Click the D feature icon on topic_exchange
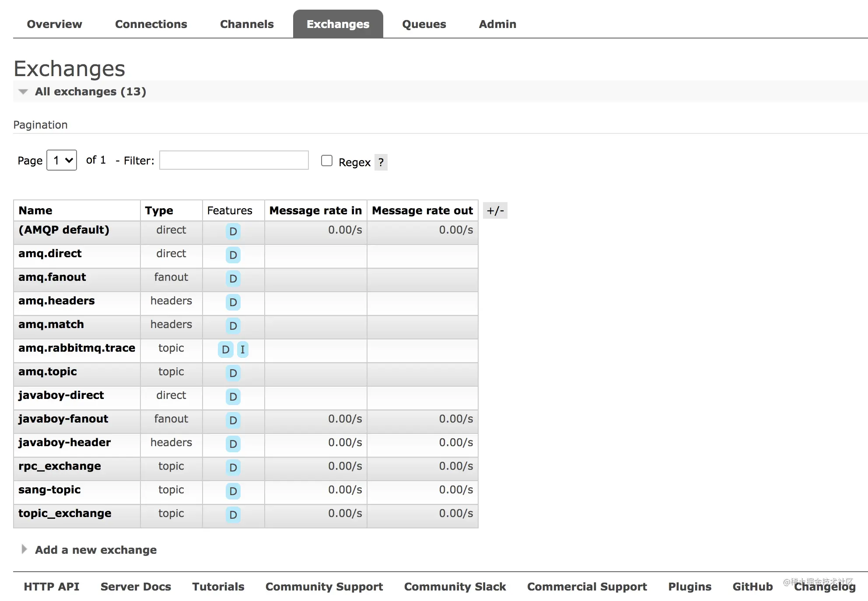This screenshot has height=601, width=868. coord(233,514)
